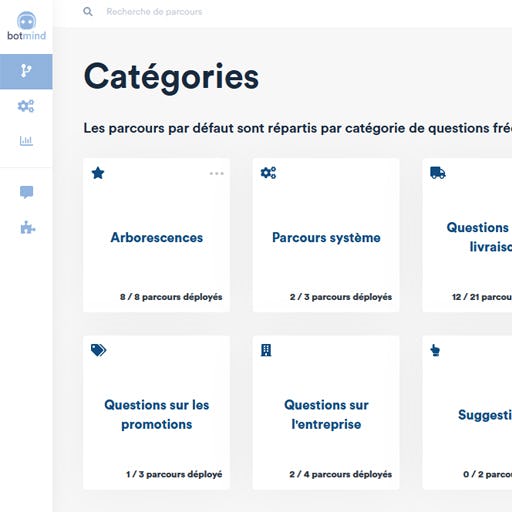Click the star icon on Arborescences card
The width and height of the screenshot is (512, 512).
[x=98, y=173]
